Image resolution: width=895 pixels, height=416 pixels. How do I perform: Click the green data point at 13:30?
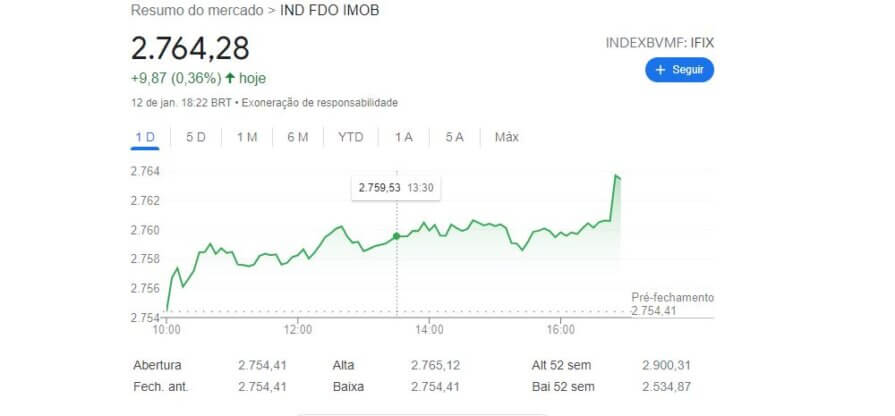click(397, 236)
